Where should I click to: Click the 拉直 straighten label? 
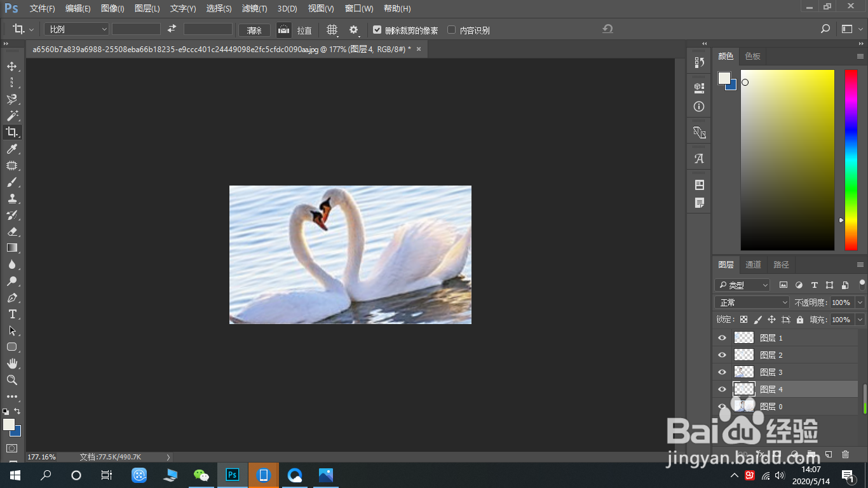(304, 30)
